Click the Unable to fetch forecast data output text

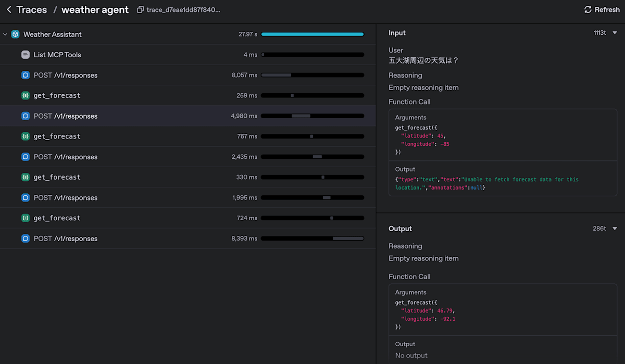tap(487, 183)
